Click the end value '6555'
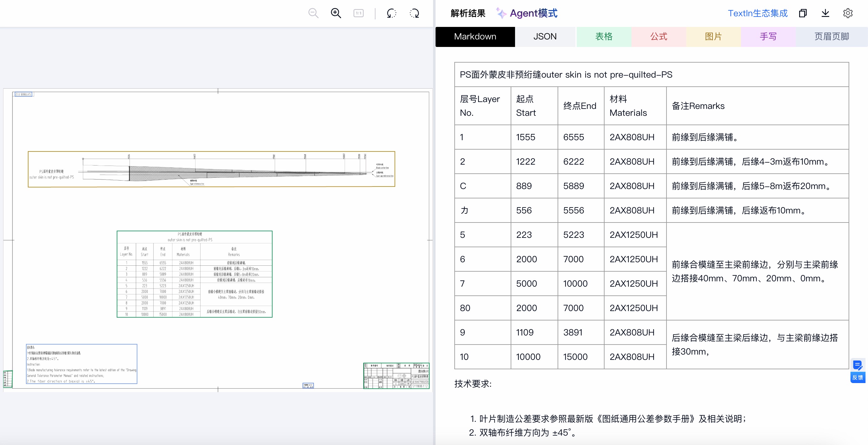 pyautogui.click(x=574, y=137)
